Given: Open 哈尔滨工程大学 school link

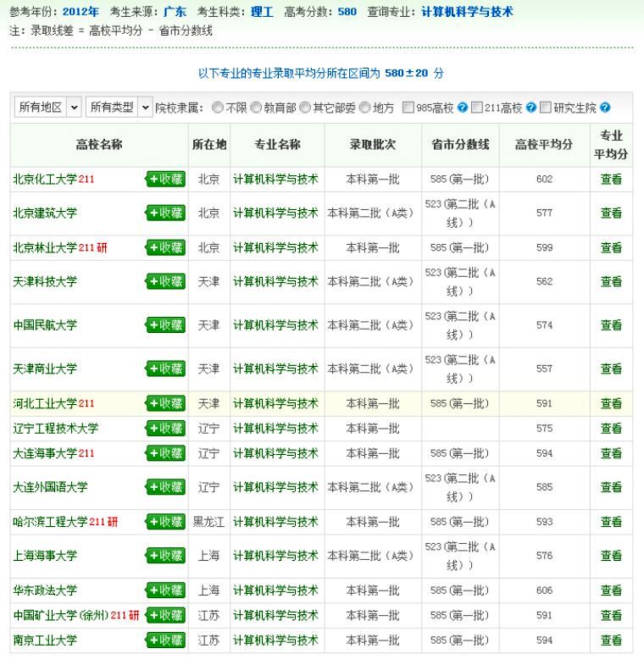Looking at the screenshot, I should pos(50,521).
